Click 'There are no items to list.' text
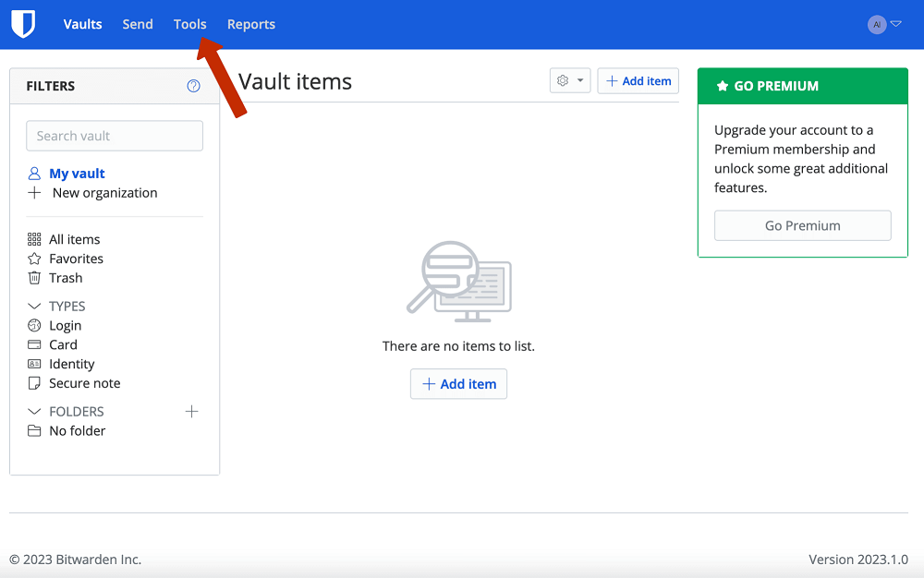Screen dimensions: 924x578 [x=458, y=346]
